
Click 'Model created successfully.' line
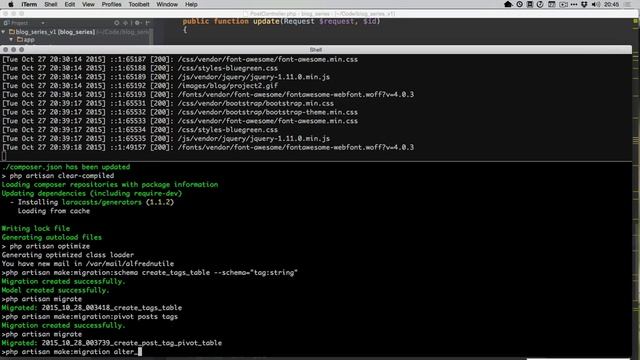(56, 290)
